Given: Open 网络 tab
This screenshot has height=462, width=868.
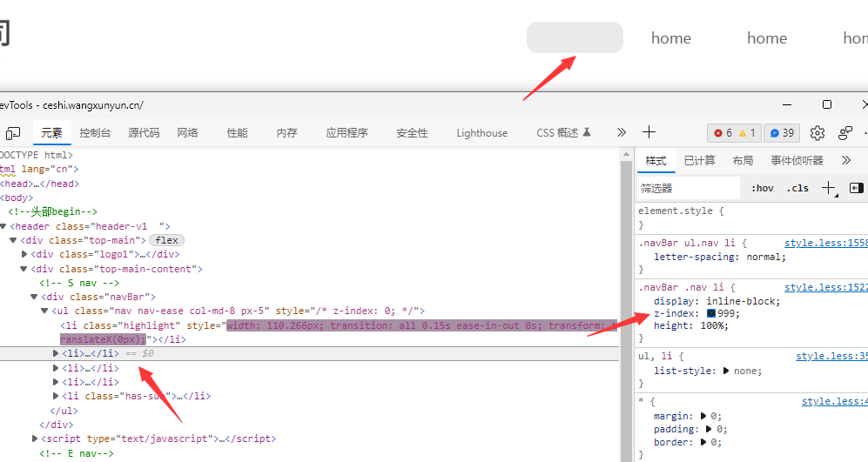Looking at the screenshot, I should click(188, 133).
